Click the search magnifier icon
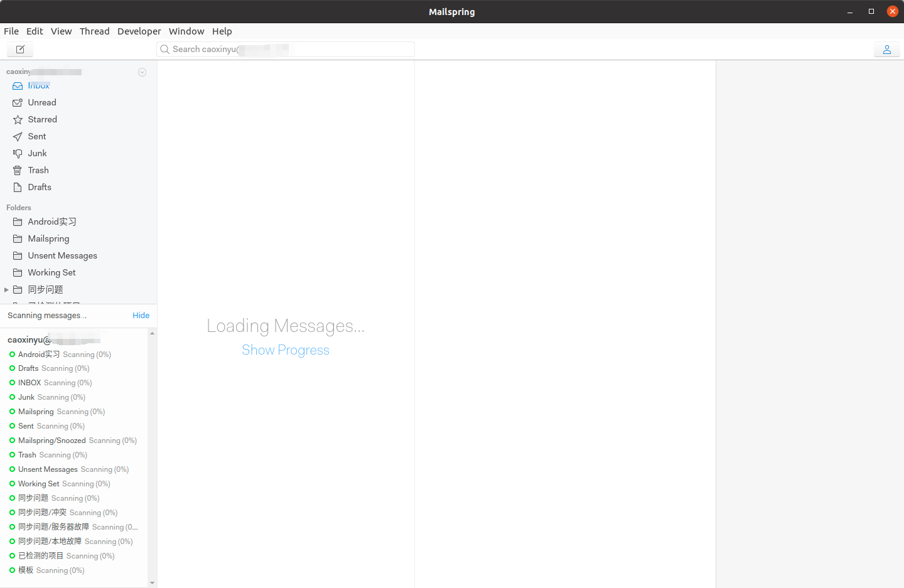Image resolution: width=904 pixels, height=588 pixels. (x=165, y=49)
